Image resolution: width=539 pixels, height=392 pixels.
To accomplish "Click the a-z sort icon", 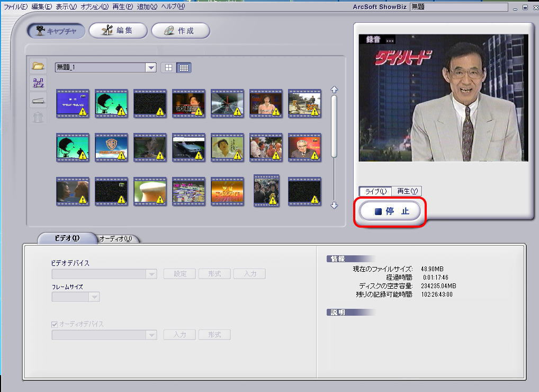I will click(38, 83).
